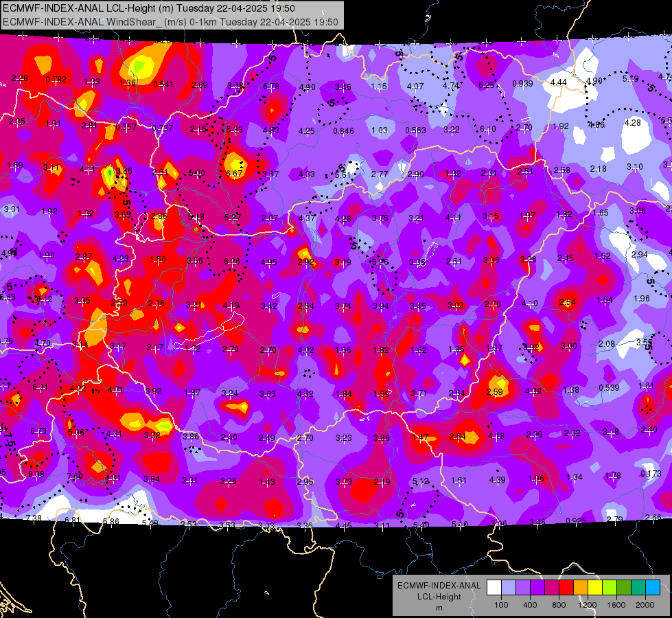This screenshot has height=618, width=672.
Task: Click the wind shear value 0.737
Action: coord(163,128)
